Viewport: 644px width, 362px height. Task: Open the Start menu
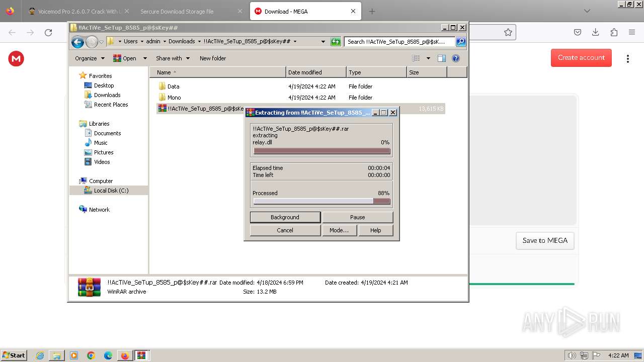click(14, 355)
